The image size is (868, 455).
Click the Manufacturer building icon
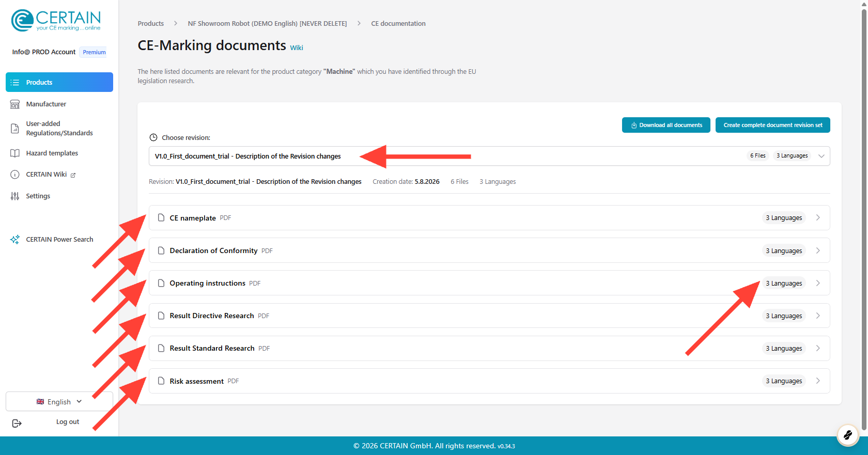coord(15,104)
